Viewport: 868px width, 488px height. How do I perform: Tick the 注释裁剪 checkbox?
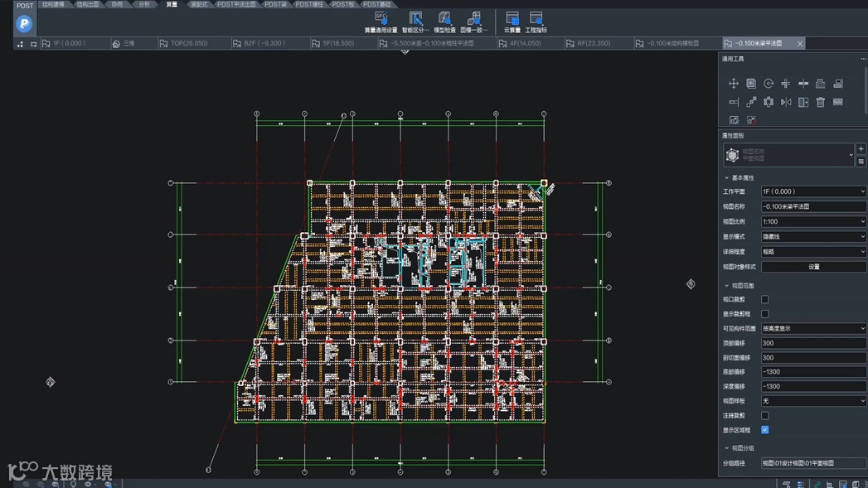click(765, 416)
